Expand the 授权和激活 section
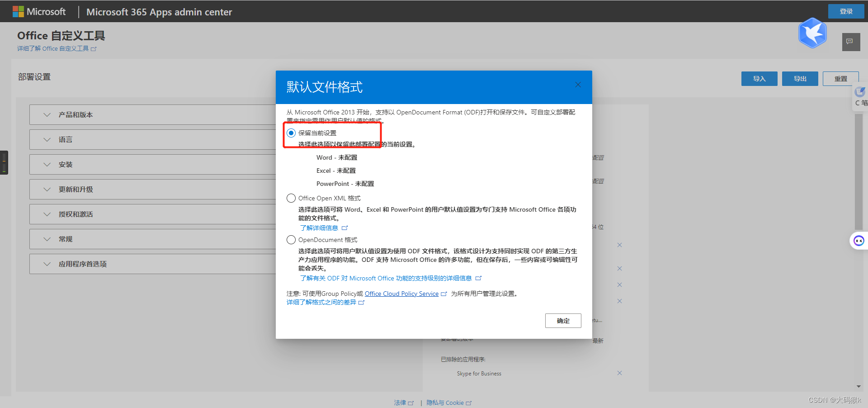 (x=153, y=214)
